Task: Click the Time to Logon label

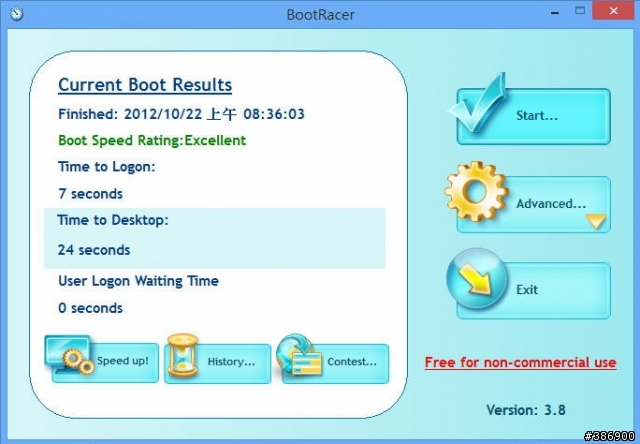Action: pyautogui.click(x=107, y=167)
